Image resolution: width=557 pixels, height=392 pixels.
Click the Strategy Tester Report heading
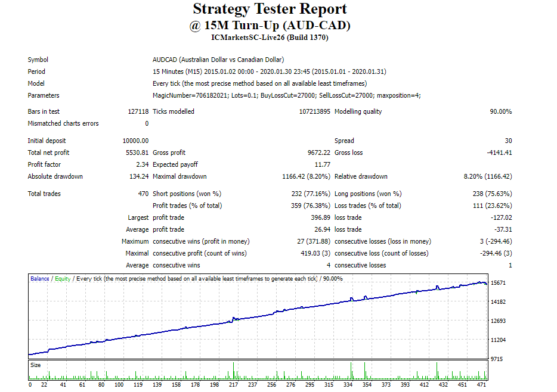pos(270,9)
